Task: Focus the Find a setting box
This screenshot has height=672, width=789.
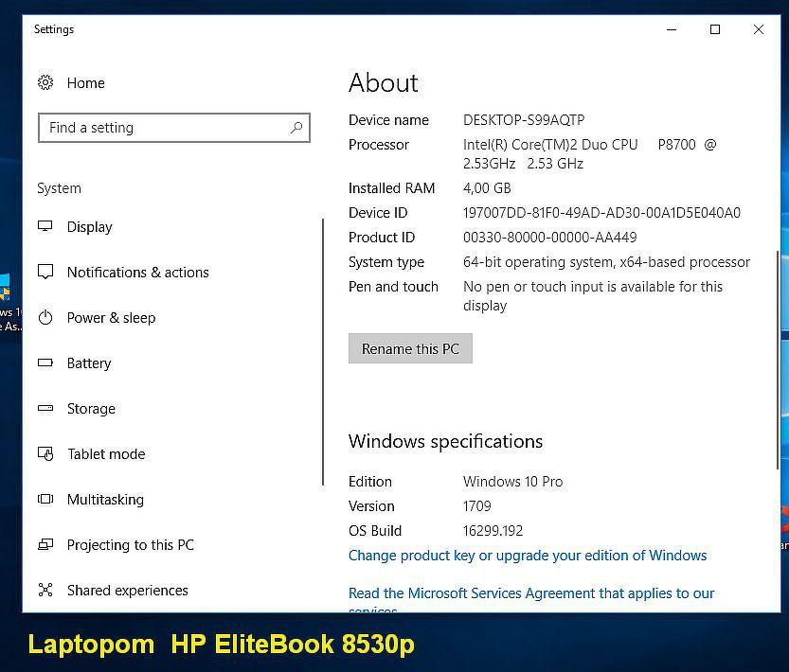Action: [174, 128]
